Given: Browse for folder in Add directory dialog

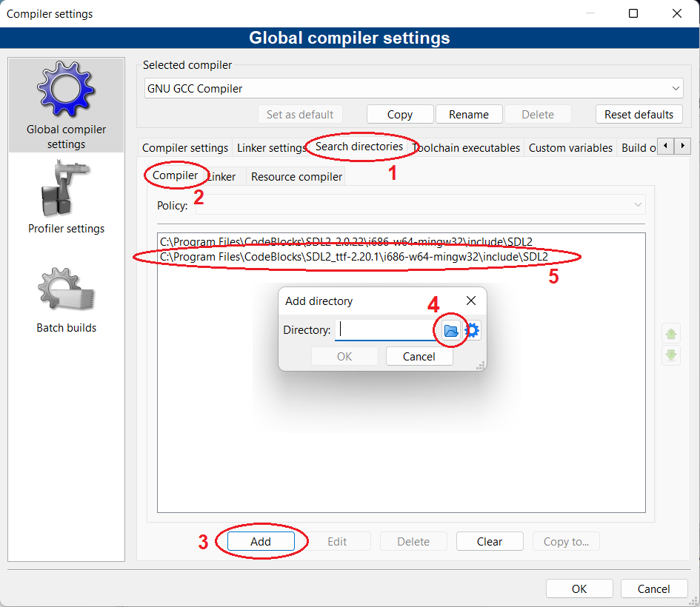Looking at the screenshot, I should [451, 330].
